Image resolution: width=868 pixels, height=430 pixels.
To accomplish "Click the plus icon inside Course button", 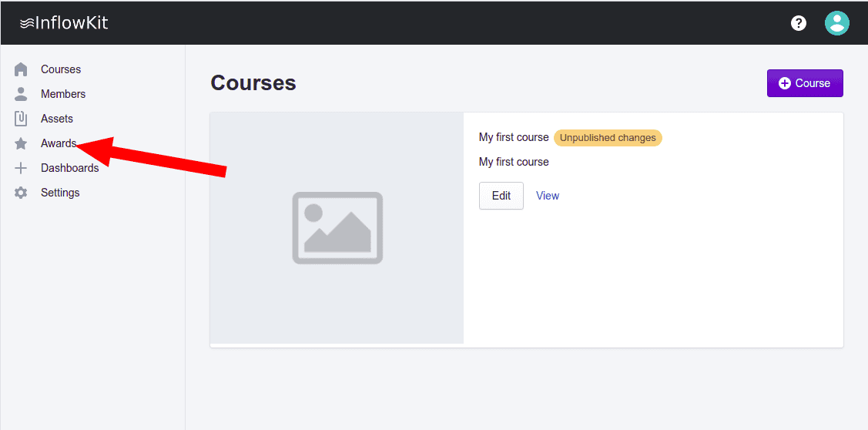I will click(785, 83).
